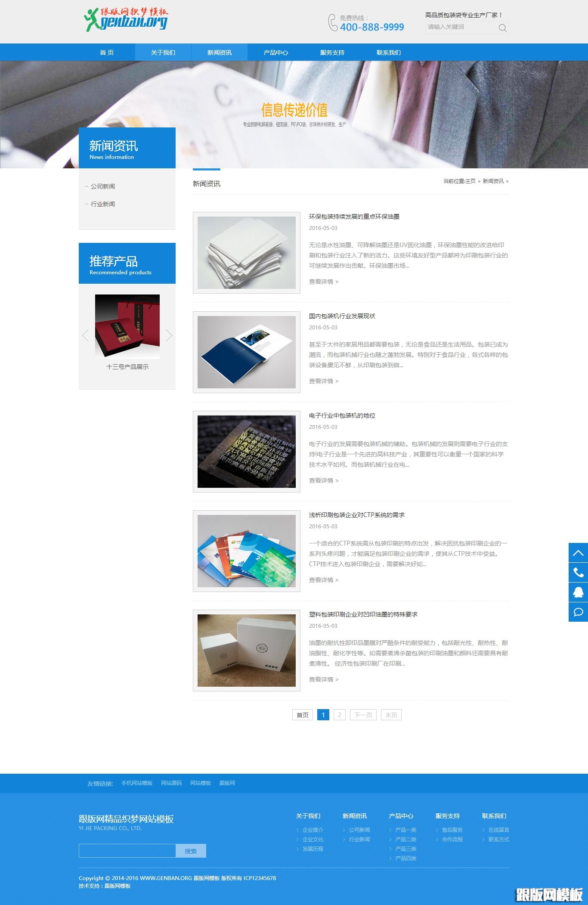
Task: Select 行业新闻 in the sidebar
Action: pyautogui.click(x=103, y=204)
